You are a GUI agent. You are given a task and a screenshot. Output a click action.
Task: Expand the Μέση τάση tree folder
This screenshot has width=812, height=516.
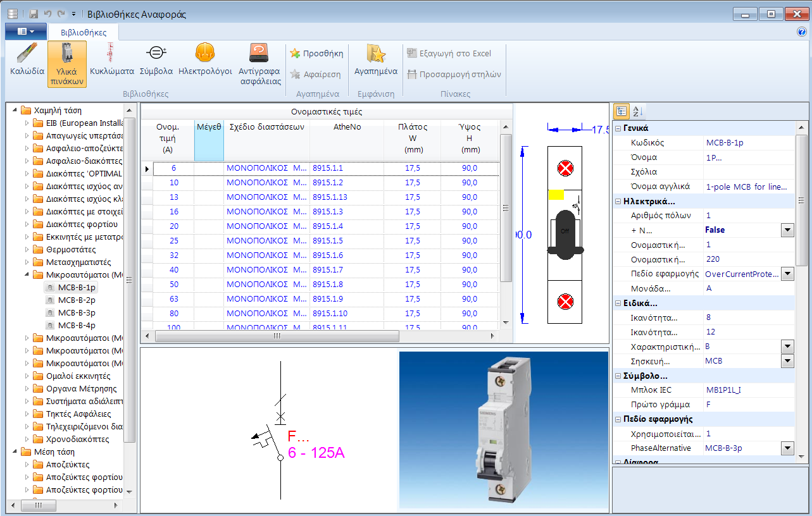(x=14, y=451)
